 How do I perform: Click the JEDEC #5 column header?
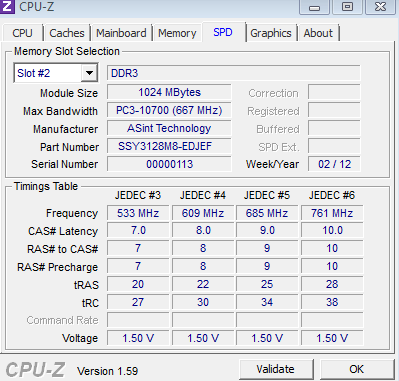[267, 195]
